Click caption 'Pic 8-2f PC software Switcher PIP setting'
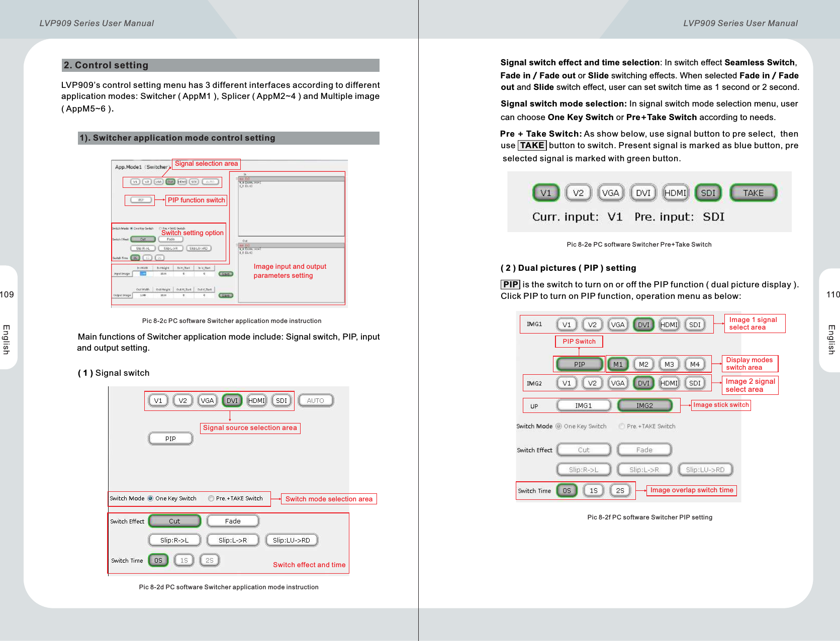840x641 pixels. click(649, 517)
